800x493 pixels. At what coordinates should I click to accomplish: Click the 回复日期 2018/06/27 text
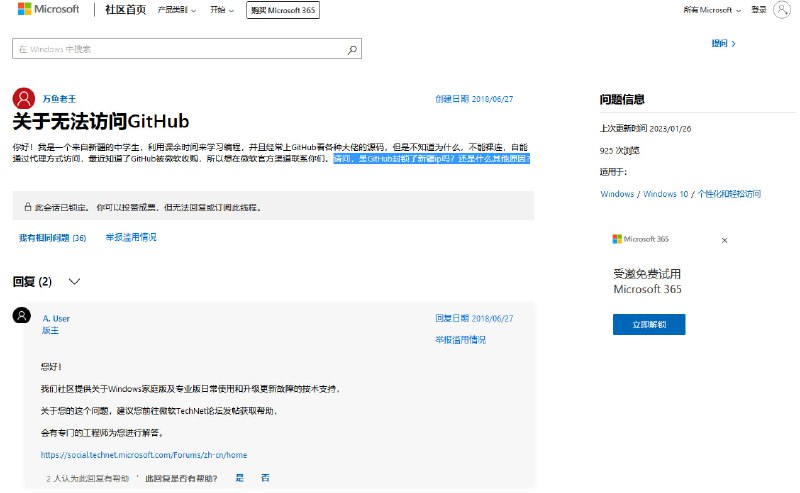(474, 318)
